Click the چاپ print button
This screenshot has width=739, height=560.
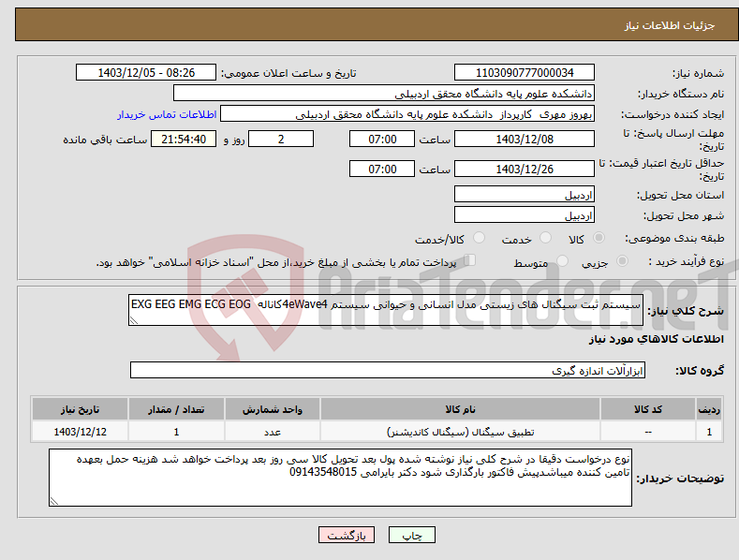tap(412, 535)
